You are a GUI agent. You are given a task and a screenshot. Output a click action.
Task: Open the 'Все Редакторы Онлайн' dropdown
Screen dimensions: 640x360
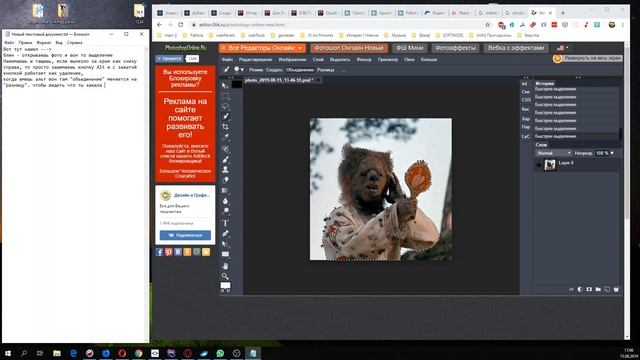coord(262,48)
